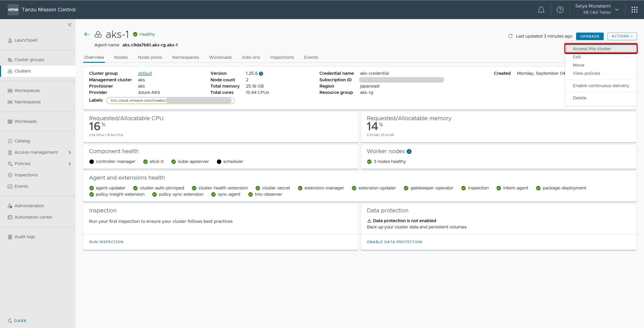Click the back arrow next to aks-1
Viewport: 644px width, 328px height.
(87, 34)
